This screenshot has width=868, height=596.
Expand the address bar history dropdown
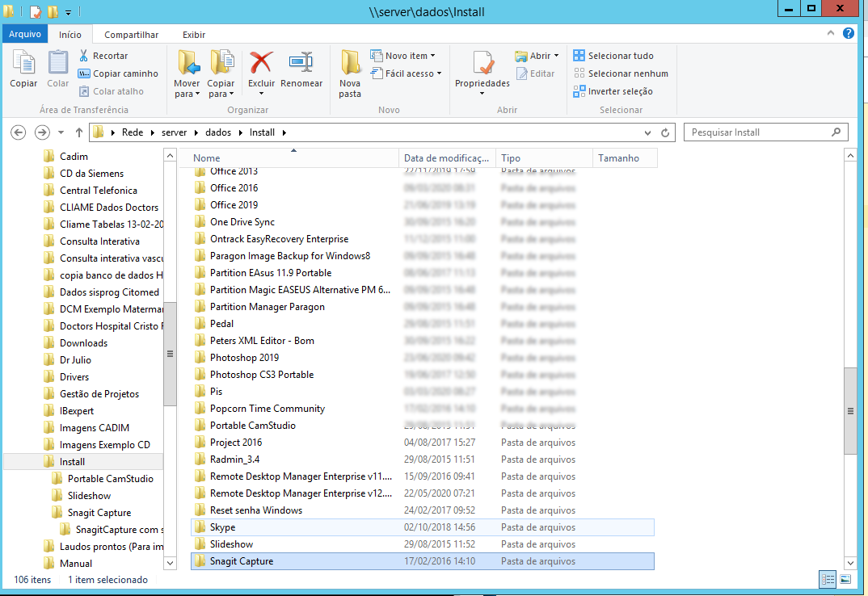click(647, 132)
